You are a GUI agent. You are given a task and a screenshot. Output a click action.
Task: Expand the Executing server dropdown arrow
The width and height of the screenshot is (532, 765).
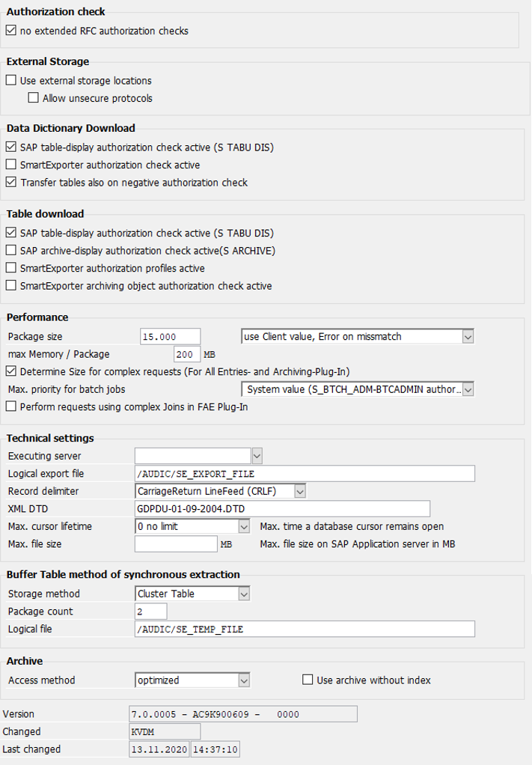257,456
